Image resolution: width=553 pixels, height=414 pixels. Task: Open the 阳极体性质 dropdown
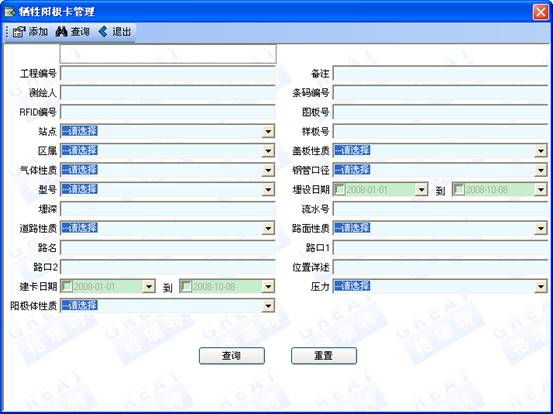coord(268,305)
